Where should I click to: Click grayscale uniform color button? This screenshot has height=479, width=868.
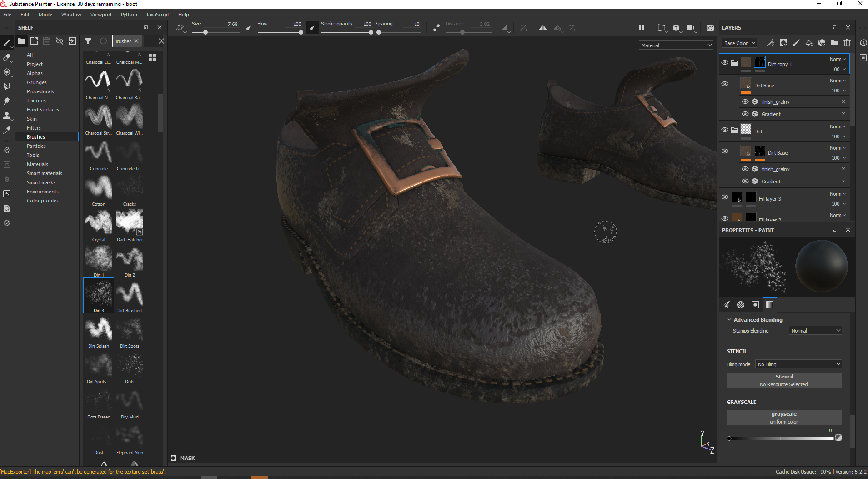tap(784, 418)
